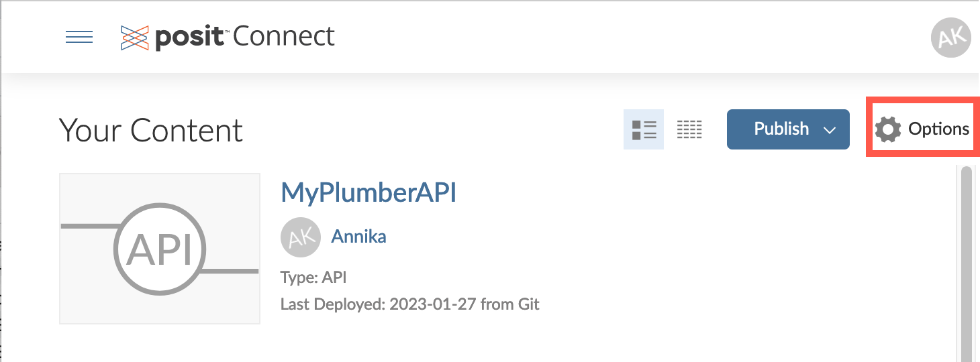Click the 'Type: API' text
Viewport: 980px width, 362px height.
(313, 277)
